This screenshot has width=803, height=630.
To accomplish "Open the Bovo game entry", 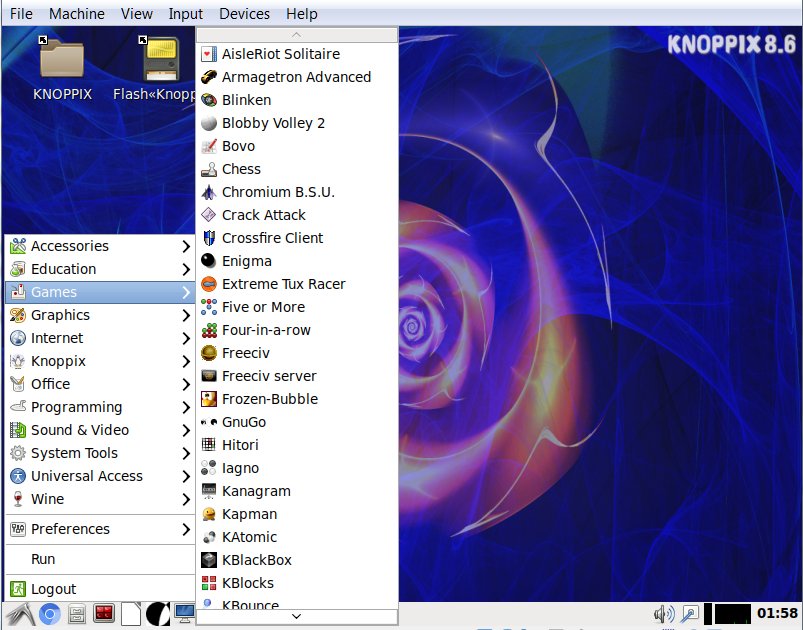I will point(297,146).
